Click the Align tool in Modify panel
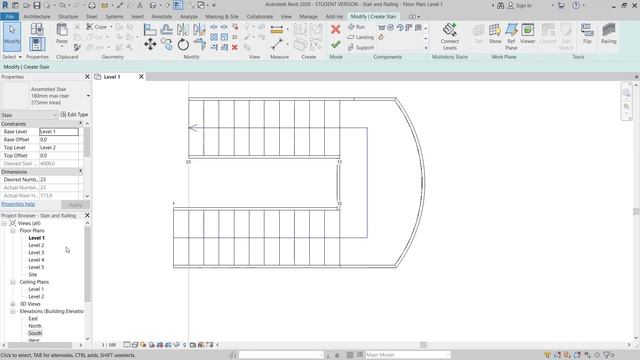Viewport: 640px width, 360px height. [150, 30]
